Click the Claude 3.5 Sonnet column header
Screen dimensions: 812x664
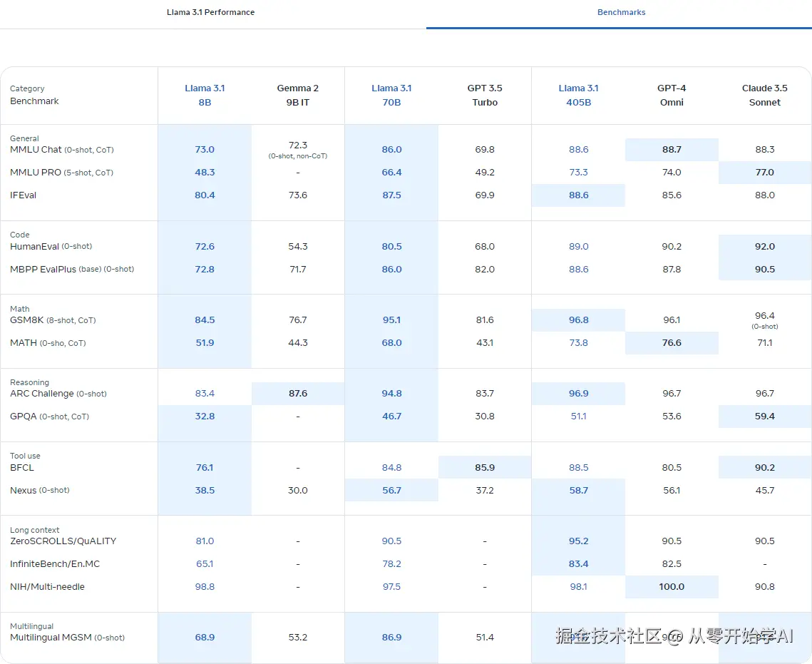tap(764, 96)
